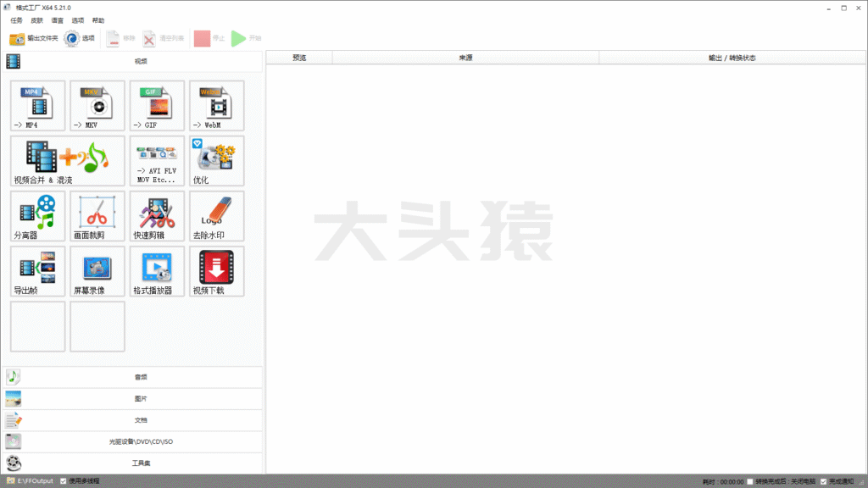Click the 视频下载 video download icon
The width and height of the screenshot is (868, 488).
tap(216, 271)
